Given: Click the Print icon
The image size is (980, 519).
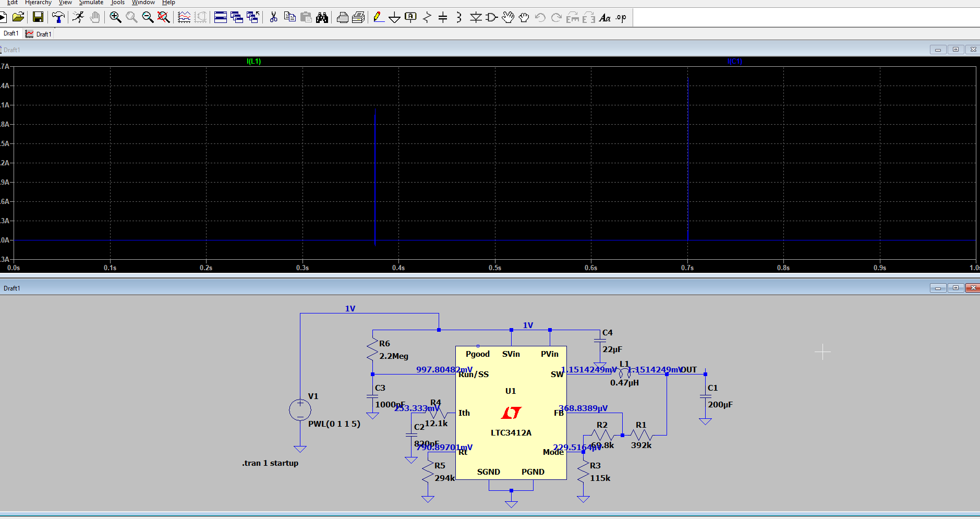Looking at the screenshot, I should point(343,17).
